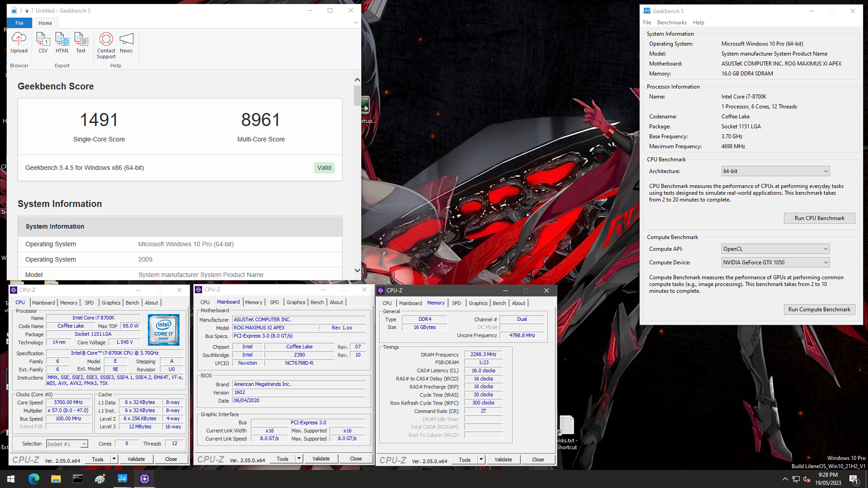Switch to Geekbench app on taskbar

122,479
